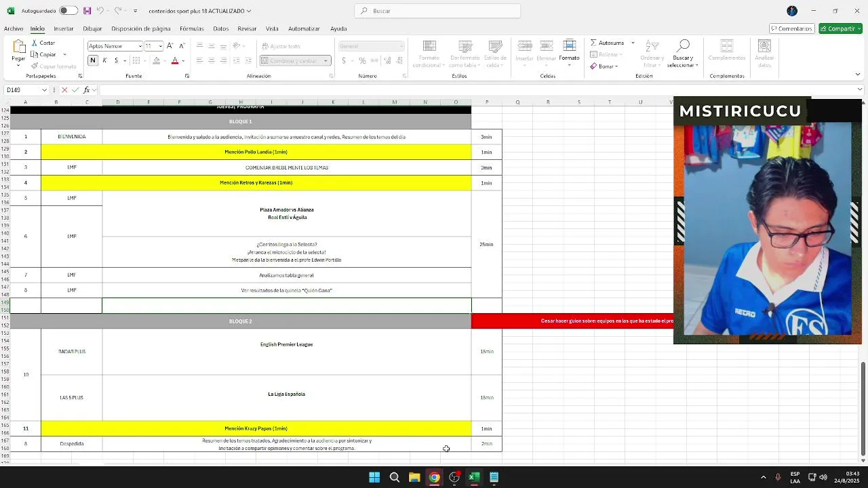Open the Autosuma dropdown arrow

(633, 43)
